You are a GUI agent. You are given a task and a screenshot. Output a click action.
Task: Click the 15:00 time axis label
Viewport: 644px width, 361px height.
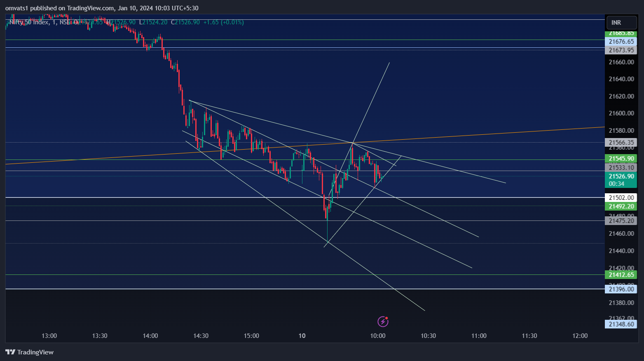(251, 336)
